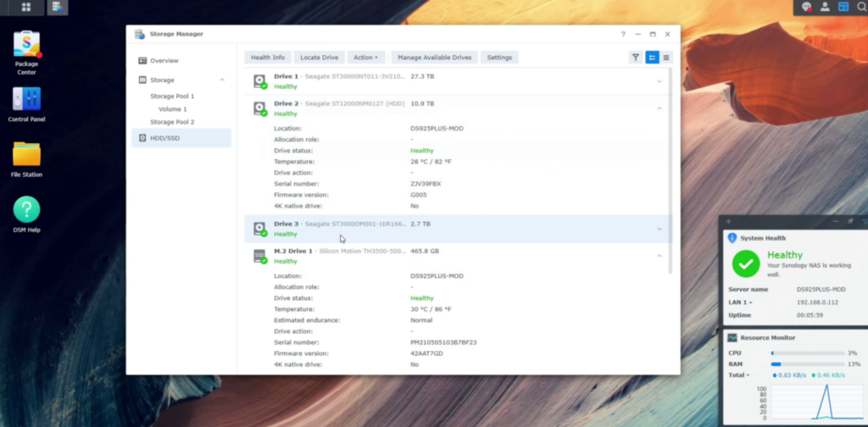Click the Health Info button
The height and width of the screenshot is (427, 868).
click(x=268, y=58)
